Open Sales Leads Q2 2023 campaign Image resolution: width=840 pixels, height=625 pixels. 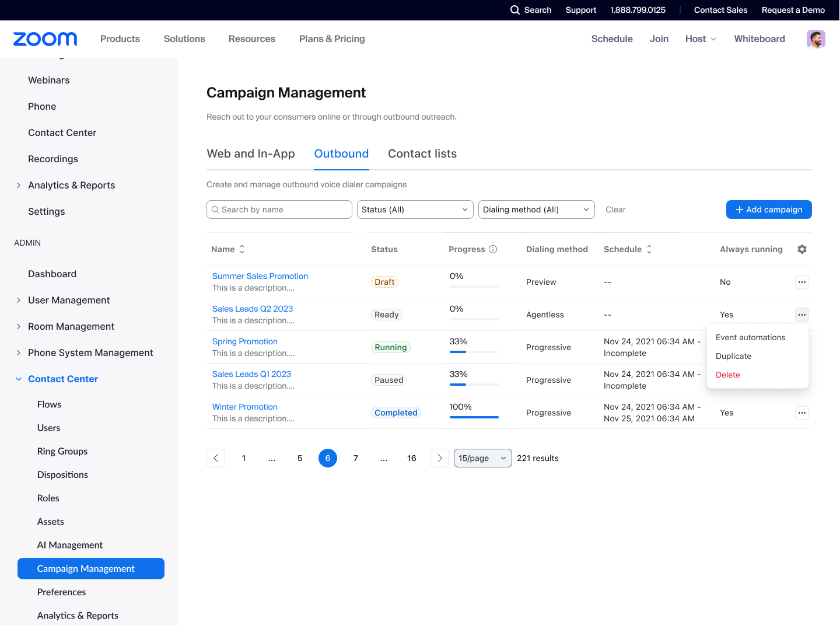pos(253,309)
